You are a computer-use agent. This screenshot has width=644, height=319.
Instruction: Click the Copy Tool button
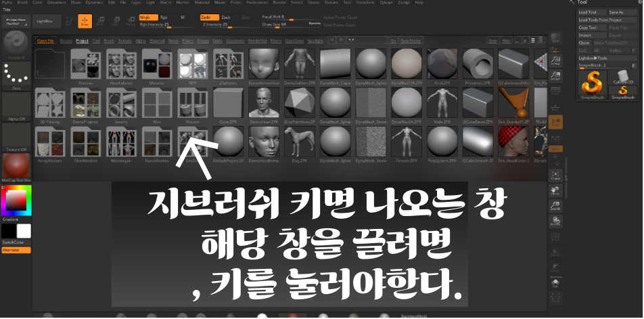point(593,28)
